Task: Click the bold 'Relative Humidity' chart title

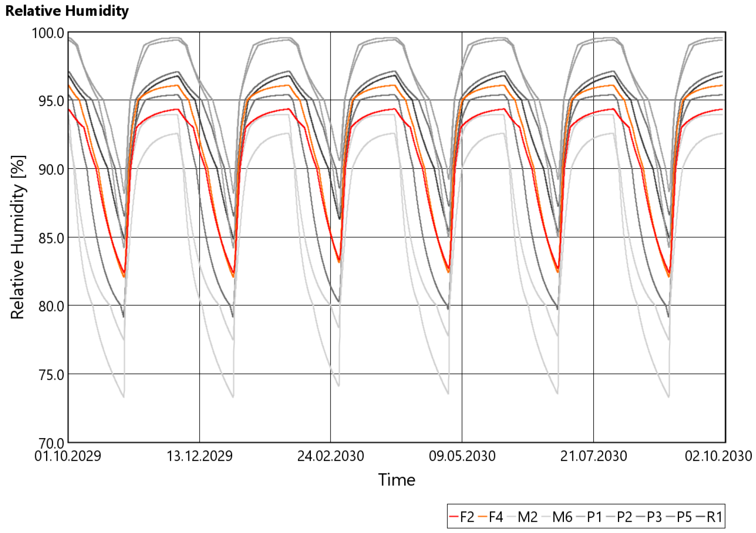Action: pos(67,11)
